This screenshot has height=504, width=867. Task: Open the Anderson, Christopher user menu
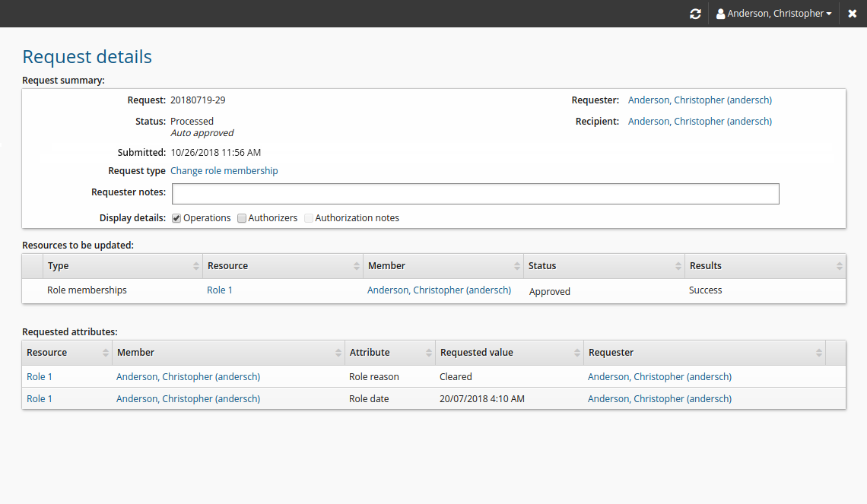click(774, 14)
